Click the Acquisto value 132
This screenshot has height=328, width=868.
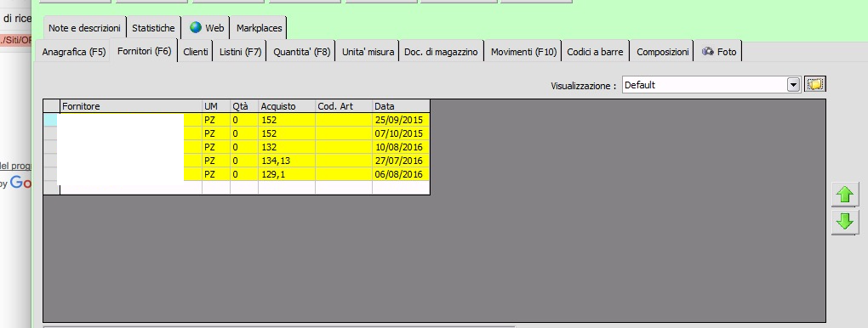coord(287,147)
